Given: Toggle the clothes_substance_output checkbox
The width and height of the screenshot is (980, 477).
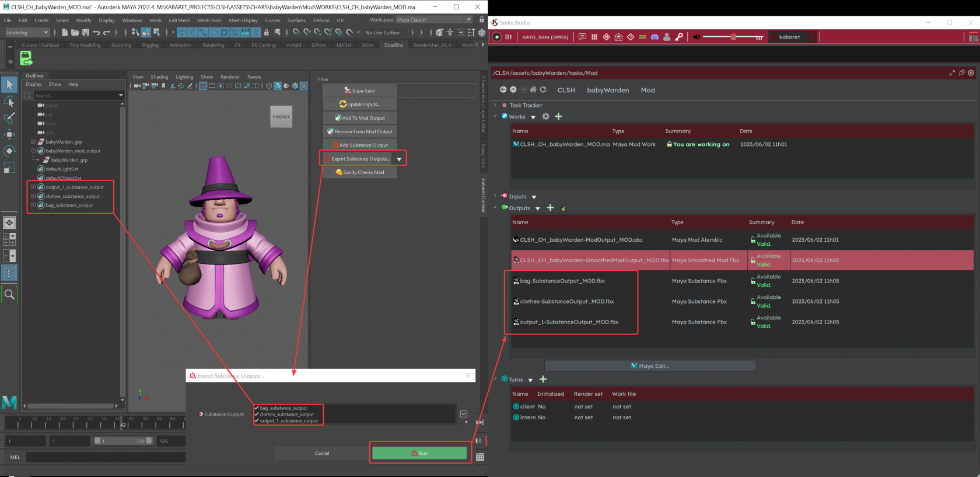Looking at the screenshot, I should point(257,415).
